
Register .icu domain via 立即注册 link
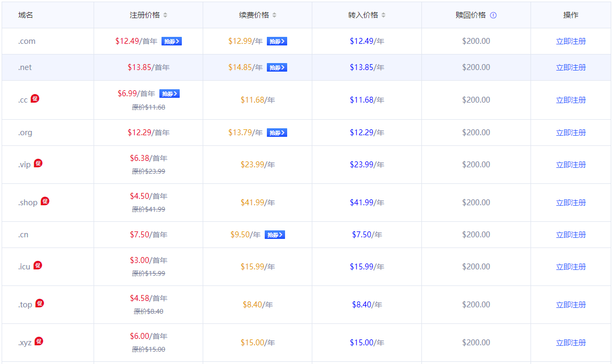(571, 267)
